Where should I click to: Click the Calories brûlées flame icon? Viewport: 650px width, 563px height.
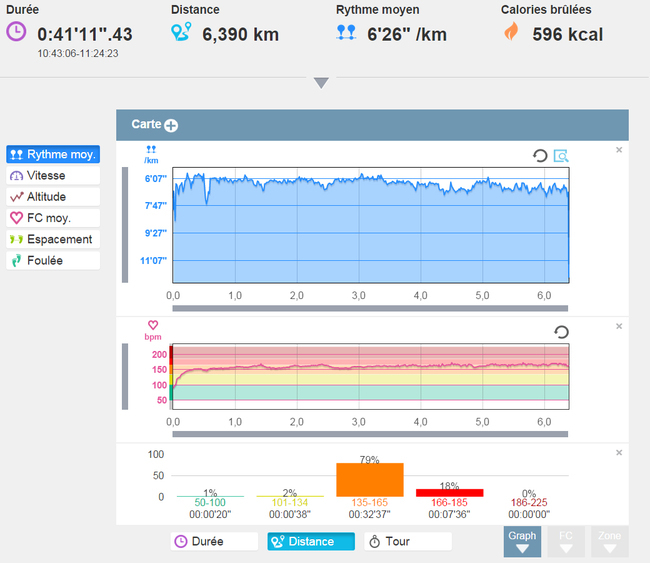click(x=511, y=32)
